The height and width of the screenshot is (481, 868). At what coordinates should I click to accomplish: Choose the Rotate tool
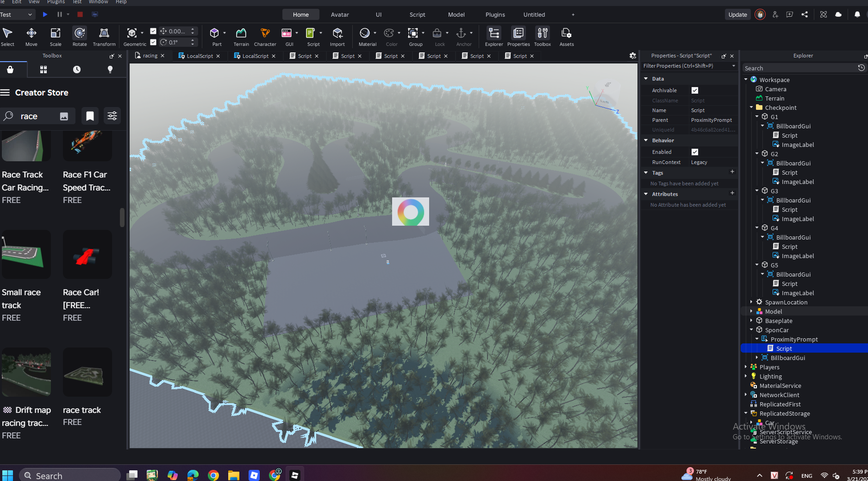tap(80, 37)
